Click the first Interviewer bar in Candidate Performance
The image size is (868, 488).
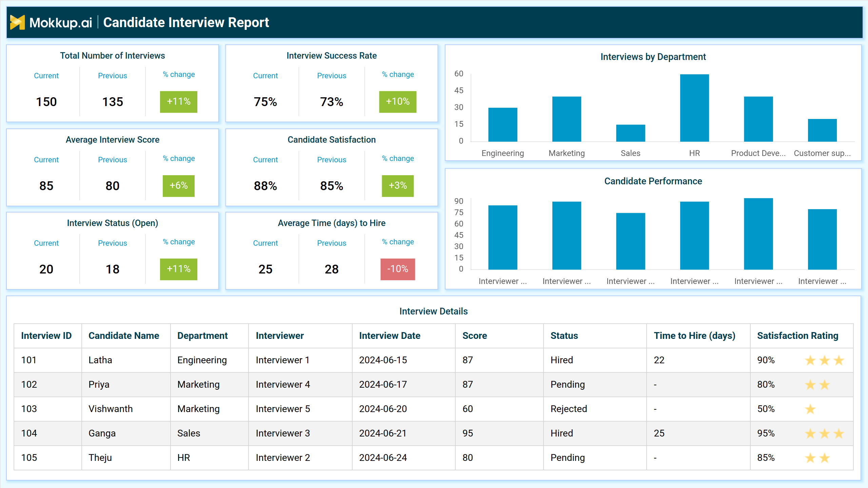pyautogui.click(x=502, y=237)
